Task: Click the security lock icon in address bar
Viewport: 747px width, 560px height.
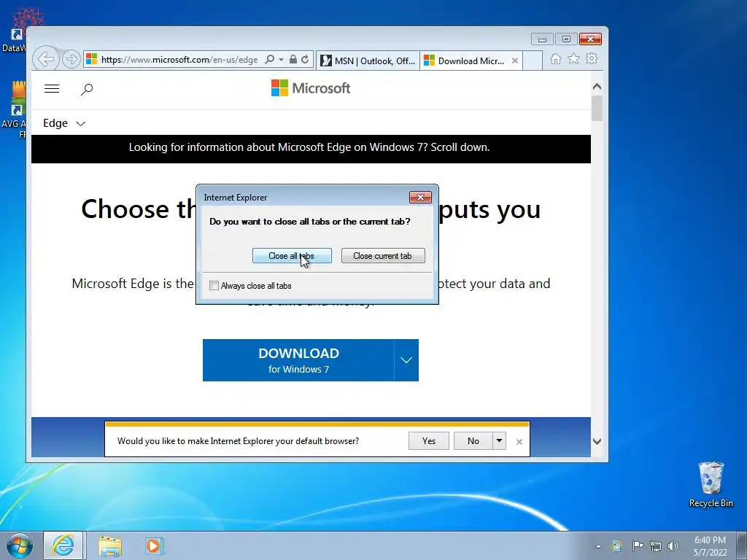Action: coord(293,60)
